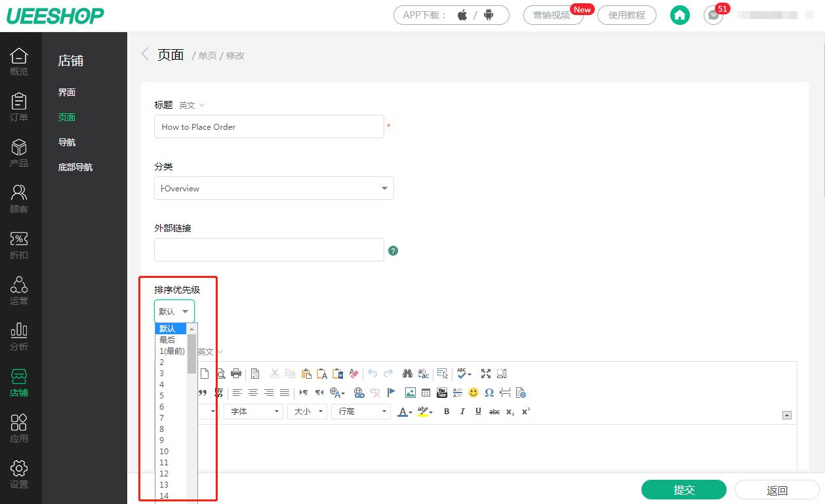
Task: Insert an image in editor
Action: pos(411,393)
